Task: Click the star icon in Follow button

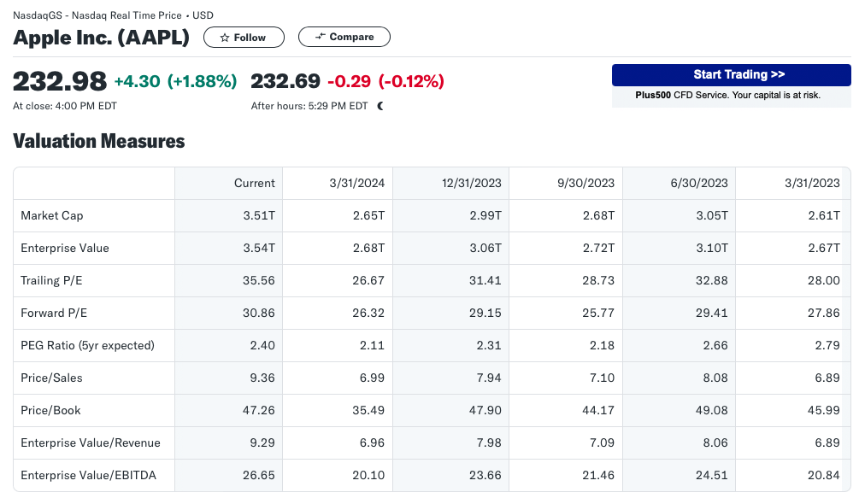Action: (x=225, y=38)
